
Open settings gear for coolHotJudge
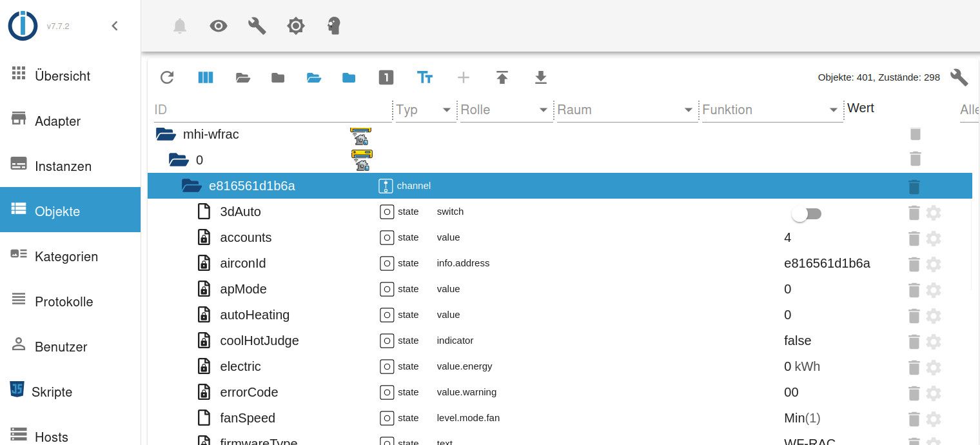[934, 342]
